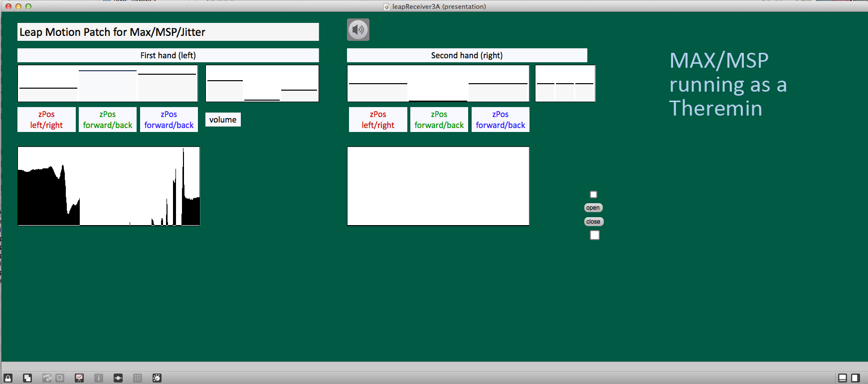Viewport: 868px width, 384px height.
Task: Adjust first hand green forward/back slider
Action: coord(108,84)
